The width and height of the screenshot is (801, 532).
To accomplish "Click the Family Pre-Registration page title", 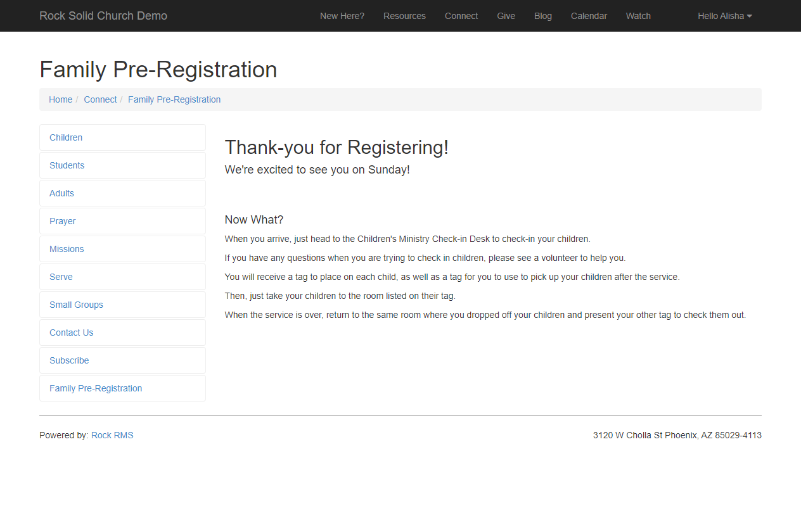I will (x=158, y=70).
